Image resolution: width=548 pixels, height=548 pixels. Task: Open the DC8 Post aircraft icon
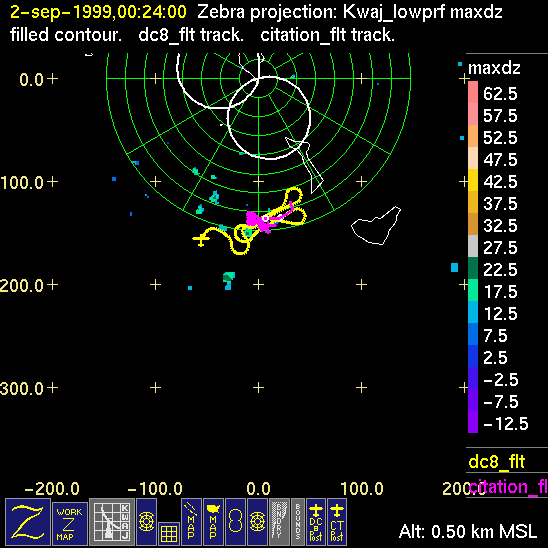316,522
